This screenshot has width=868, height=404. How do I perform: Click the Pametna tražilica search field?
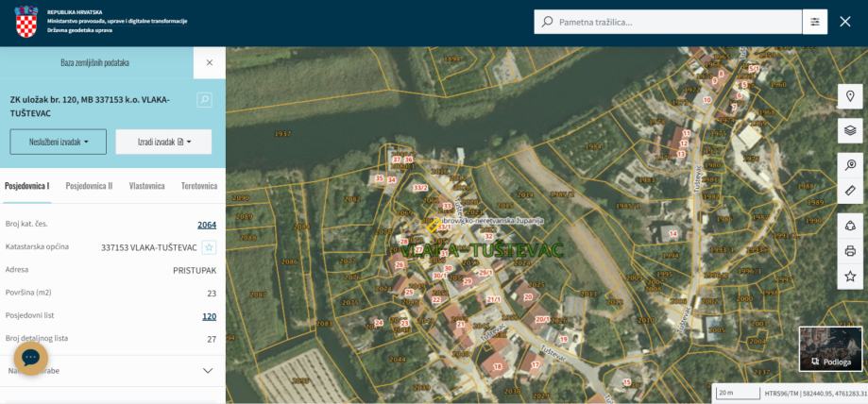point(668,22)
